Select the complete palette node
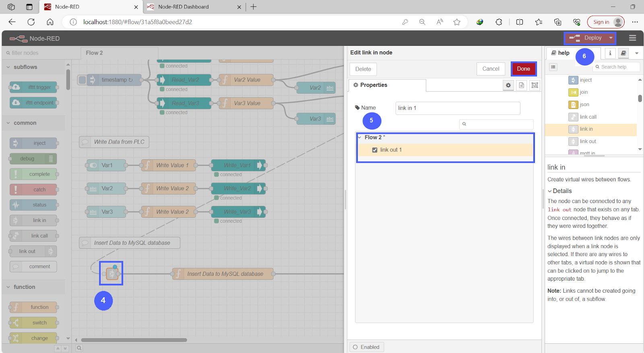 point(33,174)
